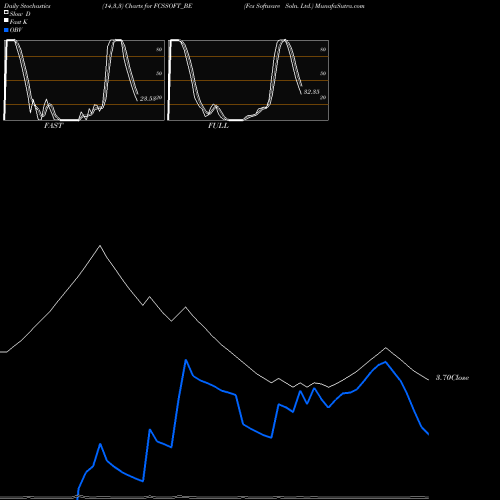Click the 23.53 value in FAST chart

point(148,99)
